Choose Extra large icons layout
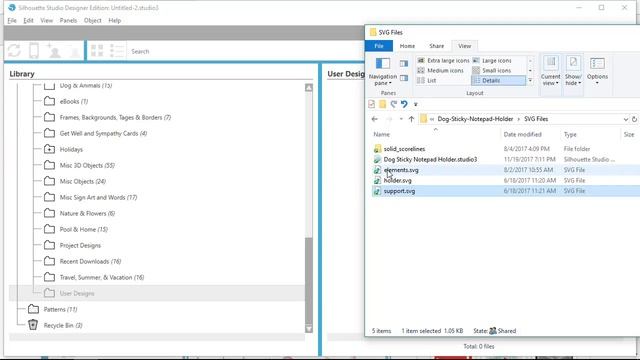640x360 pixels. coord(443,60)
